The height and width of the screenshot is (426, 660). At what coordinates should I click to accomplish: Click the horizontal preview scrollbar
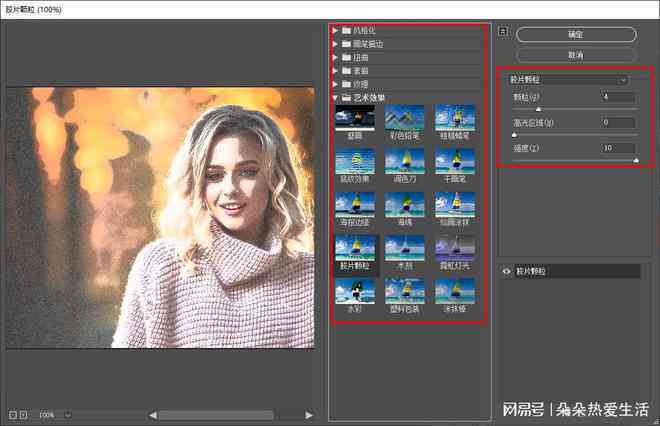pyautogui.click(x=216, y=415)
